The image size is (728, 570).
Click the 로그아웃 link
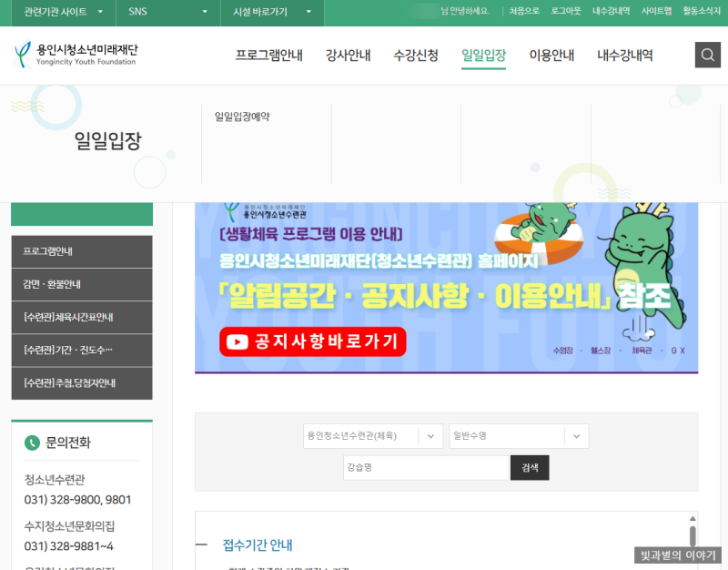coord(565,11)
